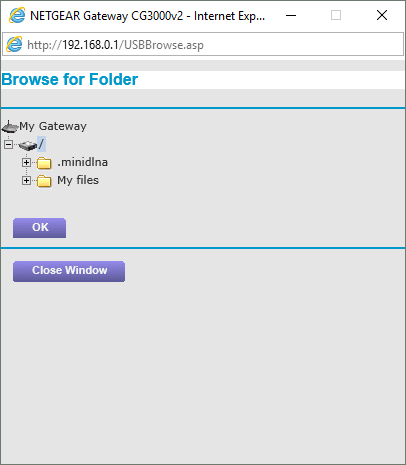406x465 pixels.
Task: Select the My Gateway label
Action: 53,126
